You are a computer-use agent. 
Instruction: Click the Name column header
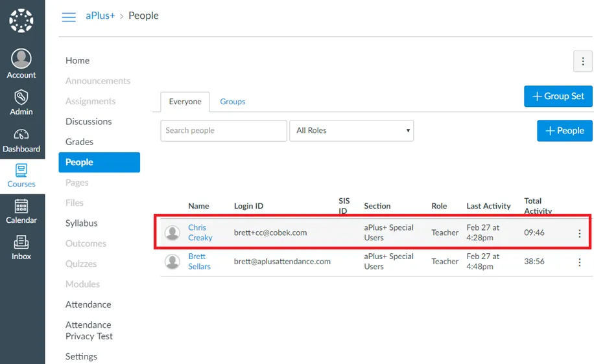(x=198, y=206)
